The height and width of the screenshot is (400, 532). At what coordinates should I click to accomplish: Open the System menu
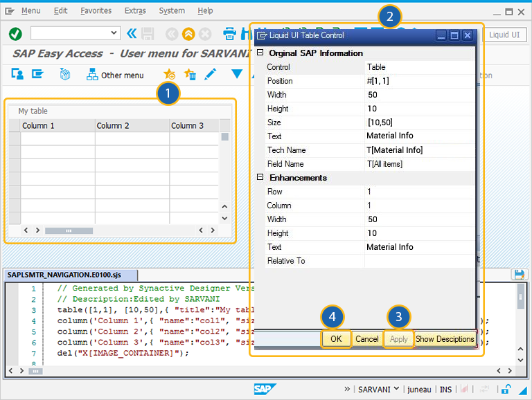[172, 11]
